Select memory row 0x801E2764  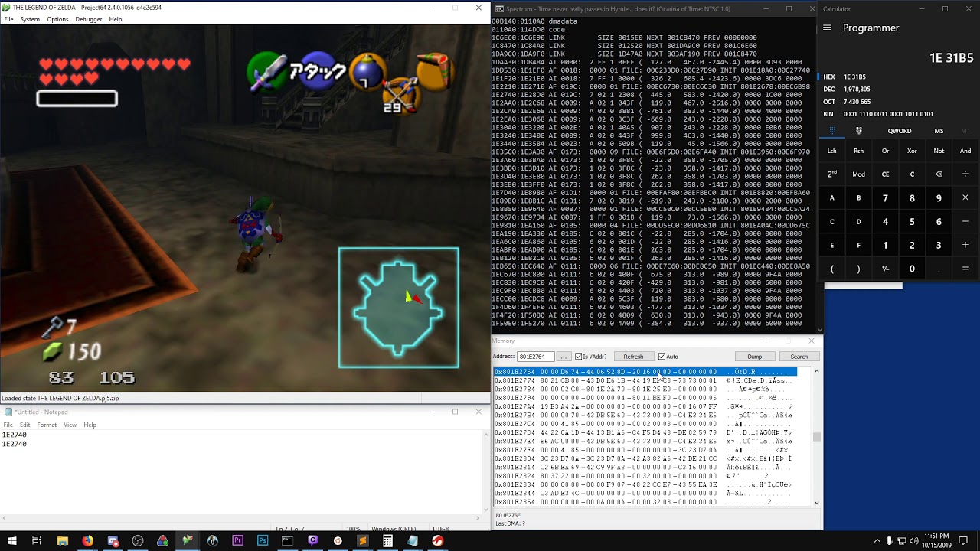645,372
